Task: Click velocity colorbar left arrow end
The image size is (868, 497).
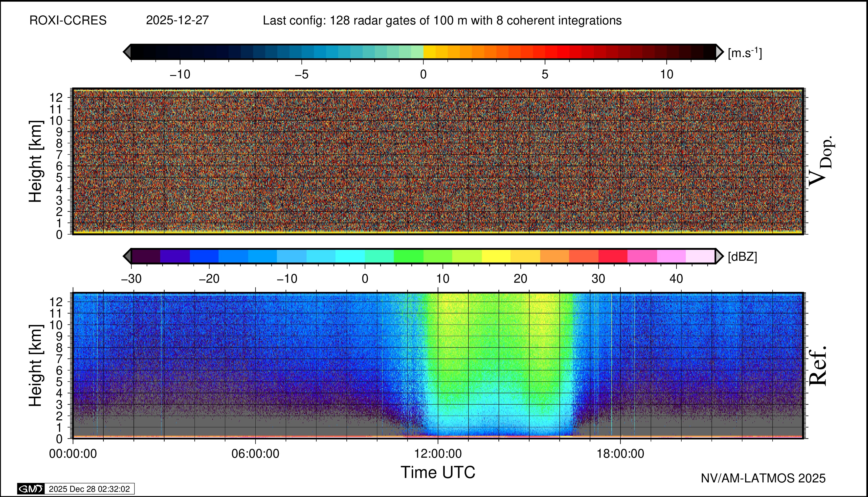Action: [127, 52]
